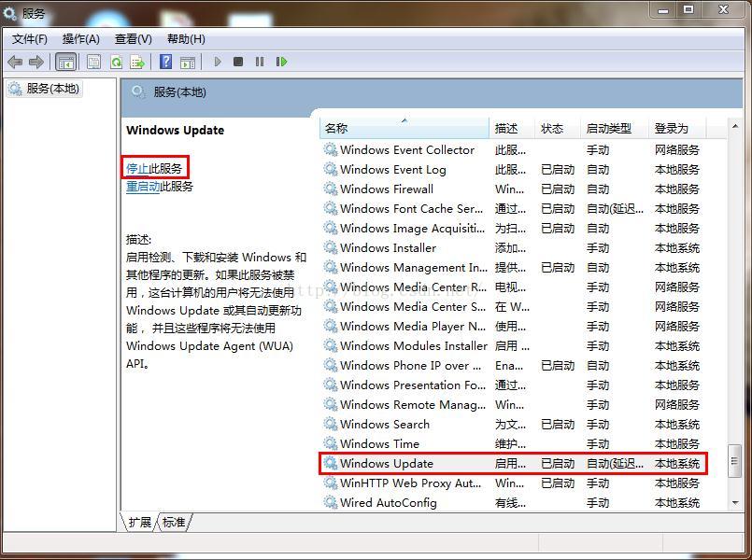
Task: Select the Windows Installer service
Action: pyautogui.click(x=513, y=248)
